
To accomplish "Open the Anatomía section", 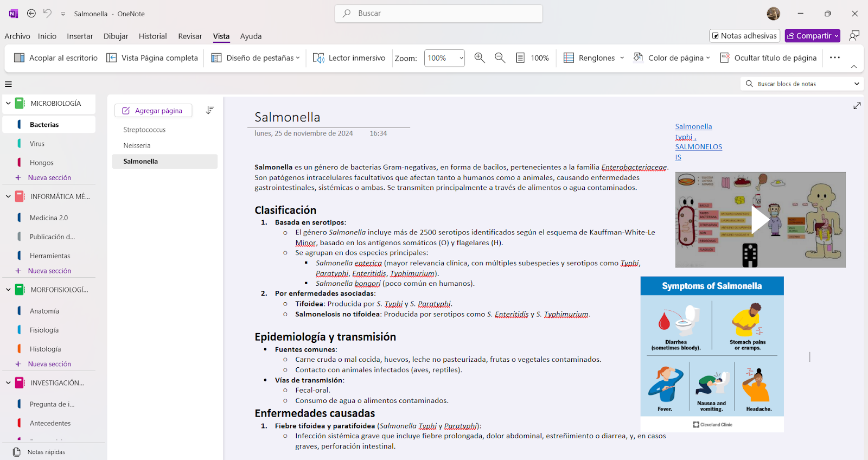I will pos(49,311).
